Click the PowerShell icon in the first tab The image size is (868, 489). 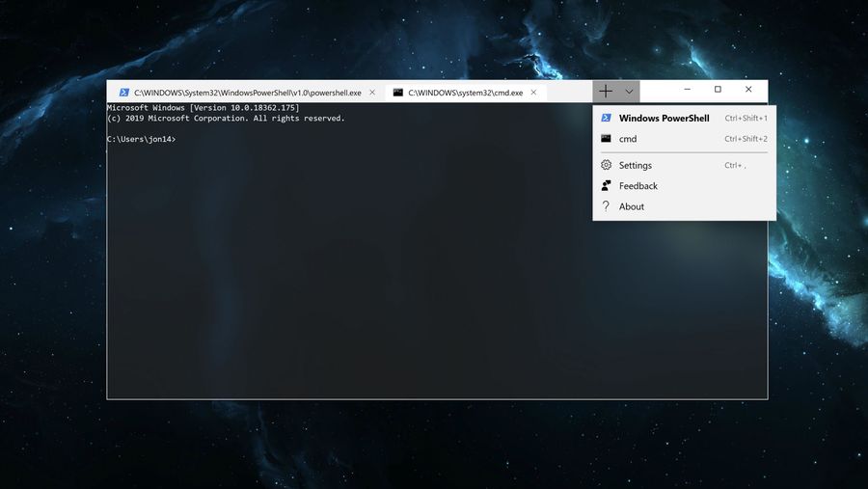click(x=124, y=93)
